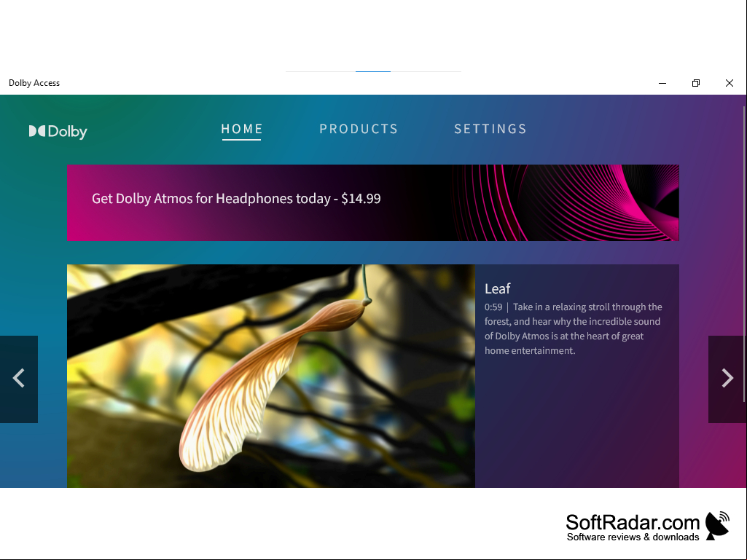
Task: Click the blue progress indicator above window
Action: pyautogui.click(x=373, y=71)
